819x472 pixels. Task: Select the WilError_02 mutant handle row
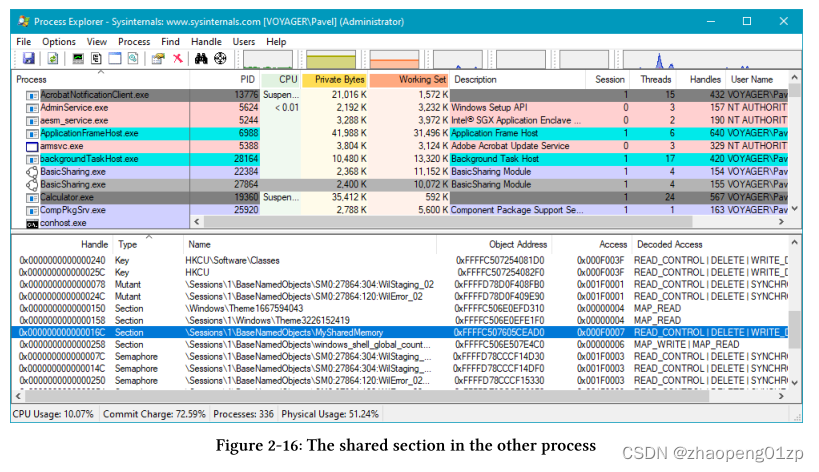[400, 297]
